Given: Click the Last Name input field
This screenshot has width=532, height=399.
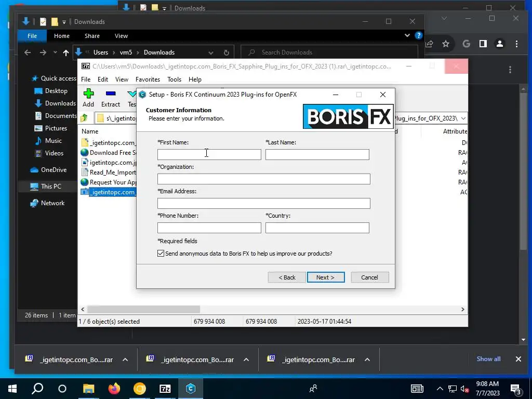Looking at the screenshot, I should (317, 154).
